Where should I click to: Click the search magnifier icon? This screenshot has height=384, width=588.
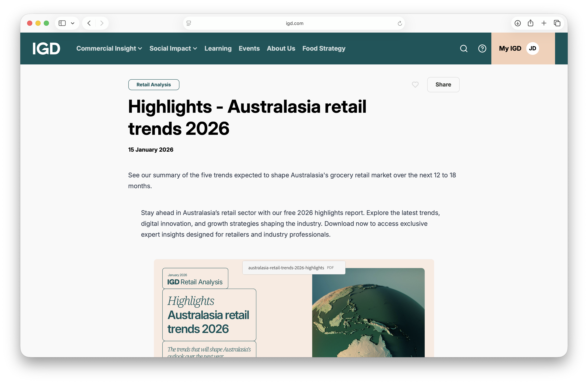(x=463, y=48)
